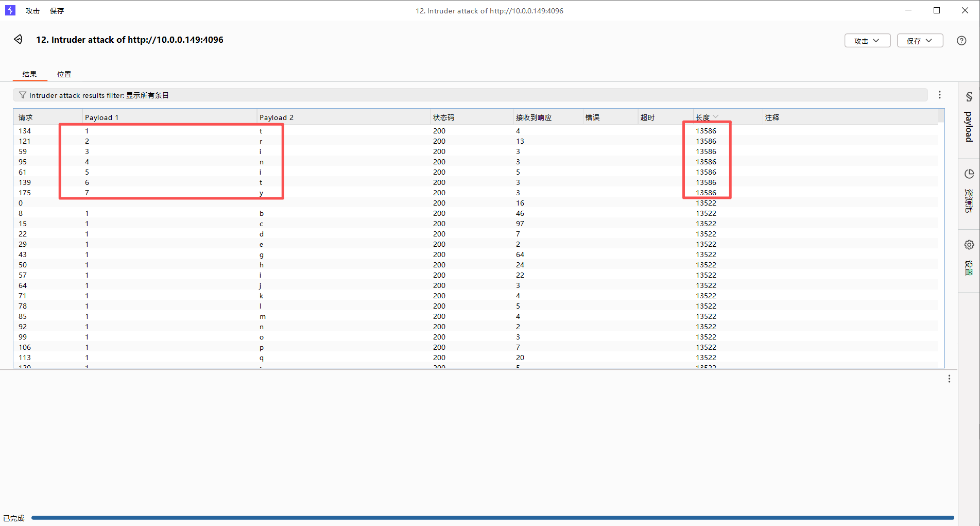
Task: Click the completed attack progress bar
Action: 493,518
